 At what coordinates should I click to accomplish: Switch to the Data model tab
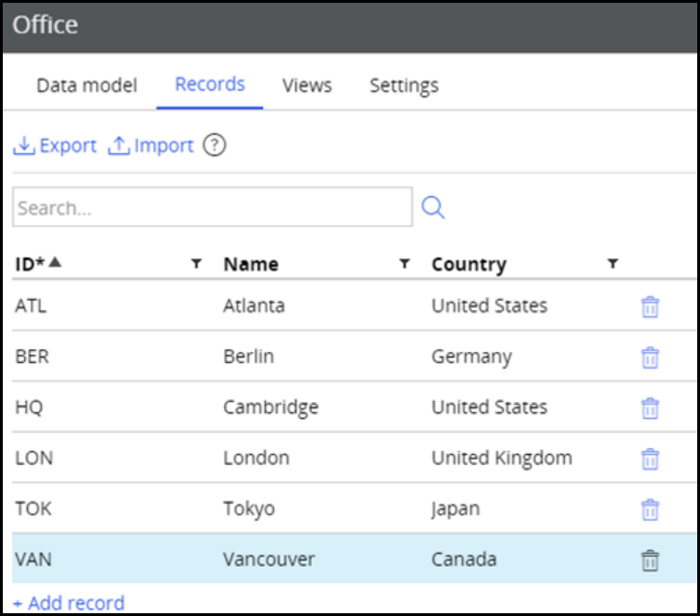click(86, 86)
